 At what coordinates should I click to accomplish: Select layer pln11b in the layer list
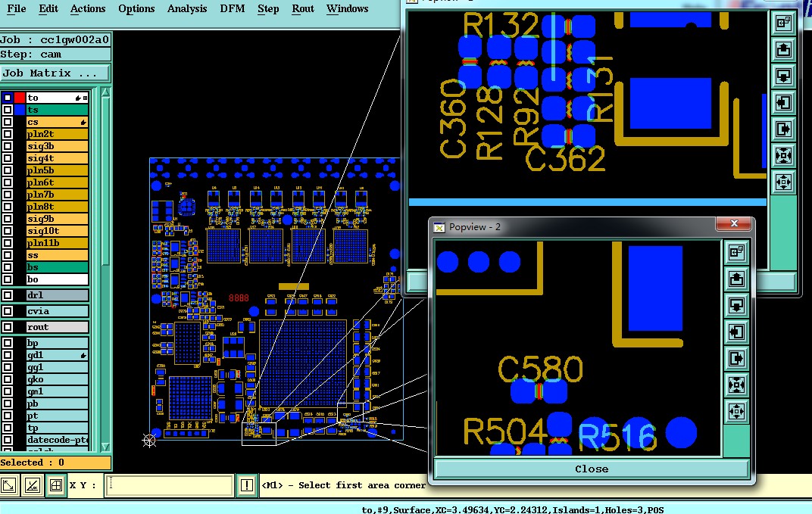tap(57, 243)
